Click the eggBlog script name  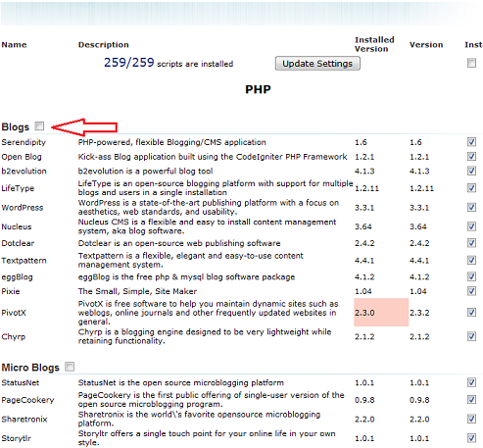coord(17,277)
